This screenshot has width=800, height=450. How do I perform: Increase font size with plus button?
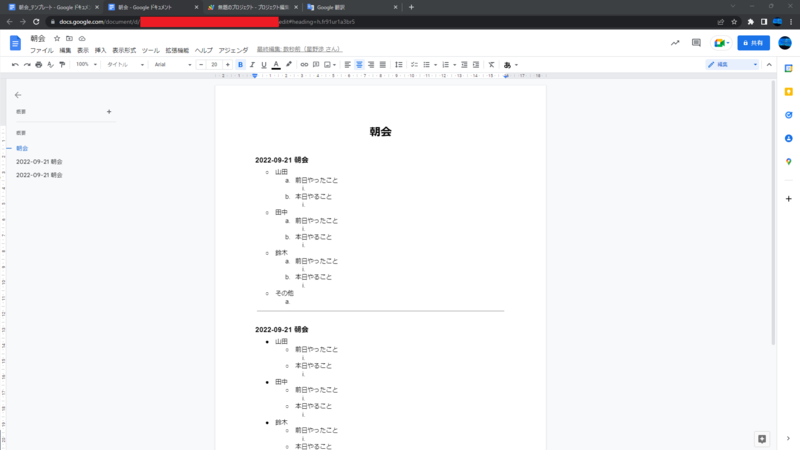[228, 65]
